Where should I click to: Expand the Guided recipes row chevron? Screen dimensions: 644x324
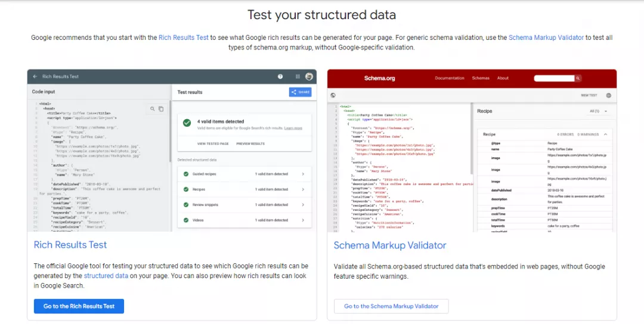303,174
